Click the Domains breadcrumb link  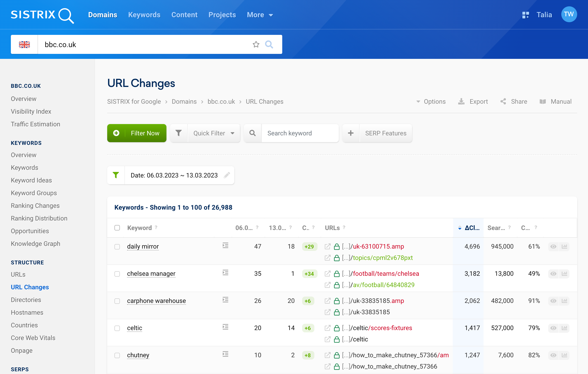(184, 101)
